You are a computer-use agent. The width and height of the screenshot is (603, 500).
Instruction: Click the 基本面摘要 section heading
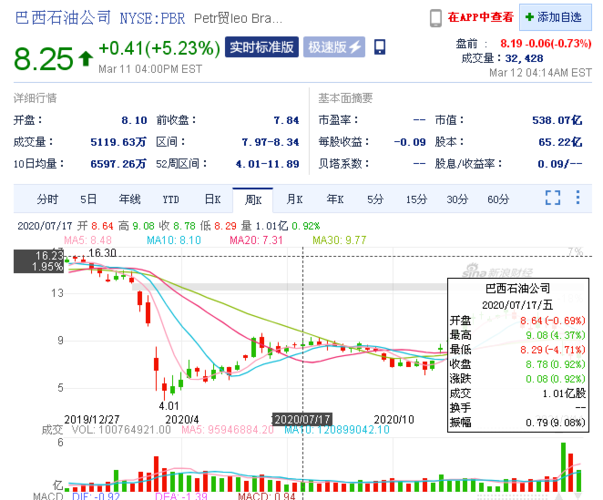[x=345, y=98]
